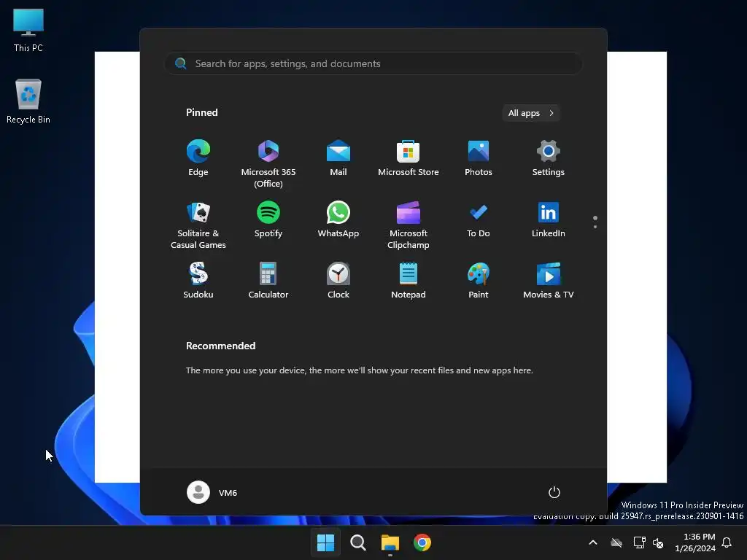The image size is (747, 560).
Task: Open File Explorer from taskbar
Action: [x=390, y=542]
